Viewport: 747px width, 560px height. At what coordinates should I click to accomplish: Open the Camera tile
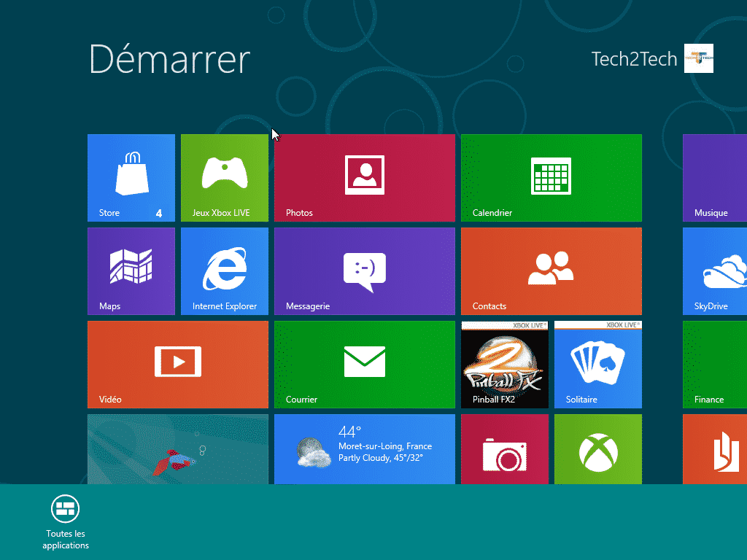click(x=505, y=449)
